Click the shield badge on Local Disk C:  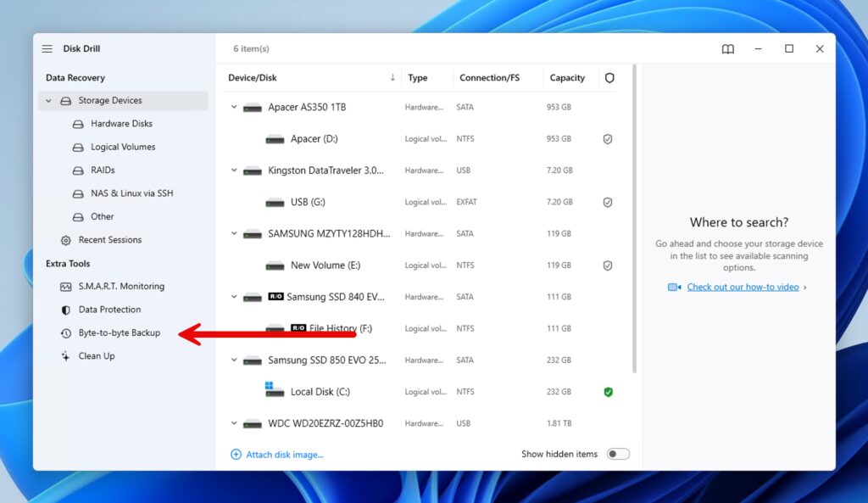(608, 391)
